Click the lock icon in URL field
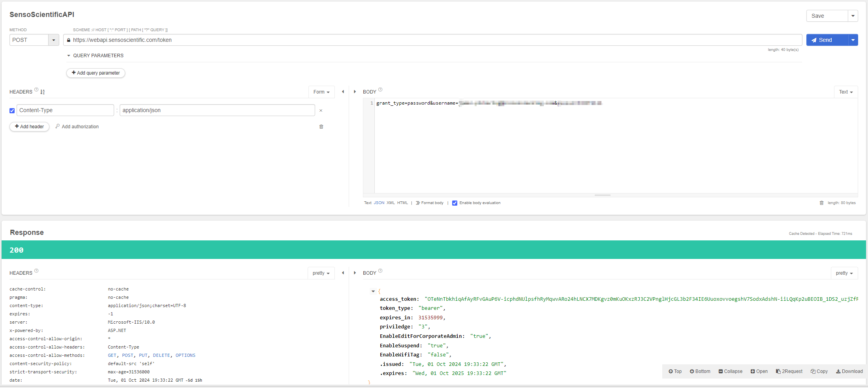Image resolution: width=868 pixels, height=388 pixels. 69,40
